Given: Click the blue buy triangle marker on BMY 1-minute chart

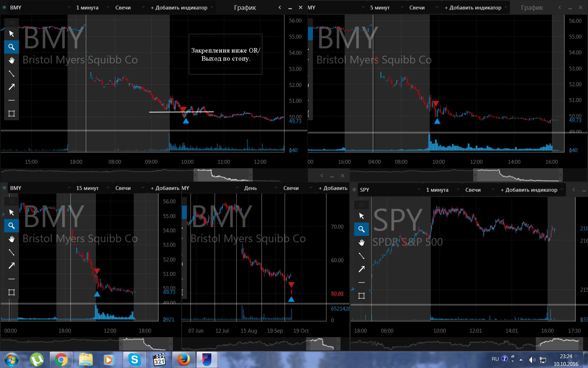Looking at the screenshot, I should [186, 121].
